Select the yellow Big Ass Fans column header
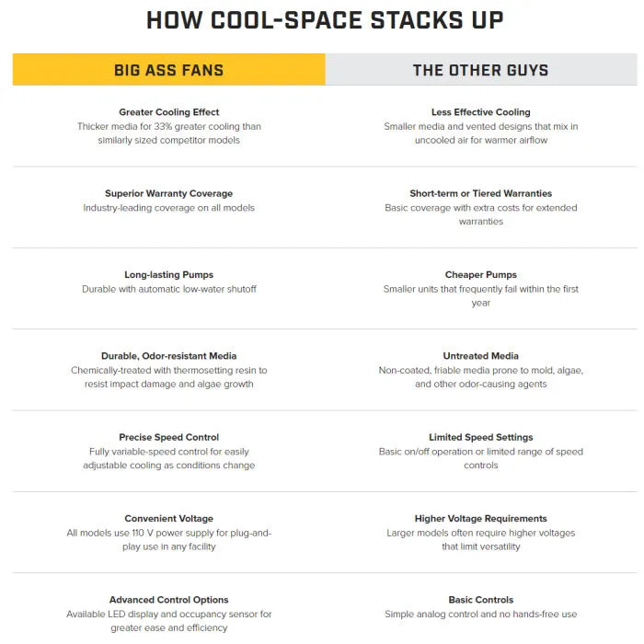Screen dimensions: 644x644 168,70
